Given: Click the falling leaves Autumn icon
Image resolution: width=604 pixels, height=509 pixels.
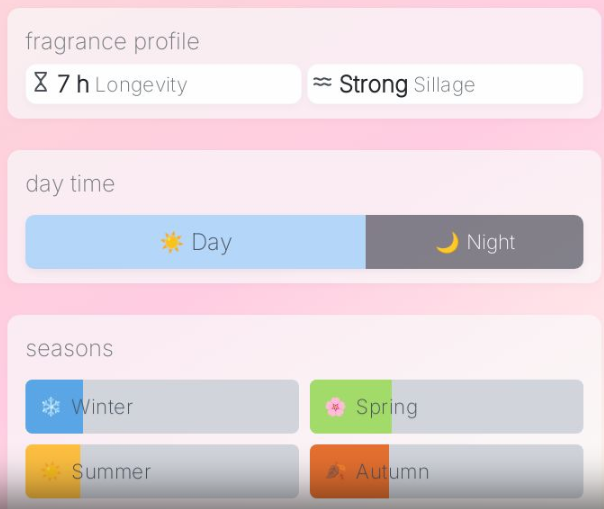Looking at the screenshot, I should click(x=336, y=472).
